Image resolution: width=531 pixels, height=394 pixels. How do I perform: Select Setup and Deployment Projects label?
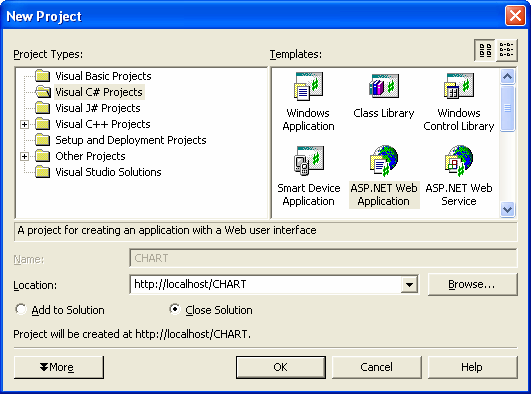pos(131,140)
